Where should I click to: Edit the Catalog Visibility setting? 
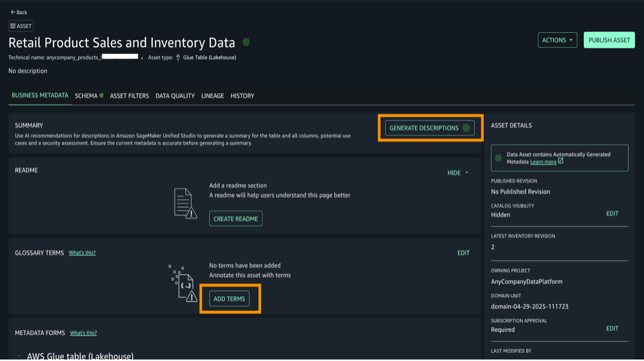click(612, 214)
